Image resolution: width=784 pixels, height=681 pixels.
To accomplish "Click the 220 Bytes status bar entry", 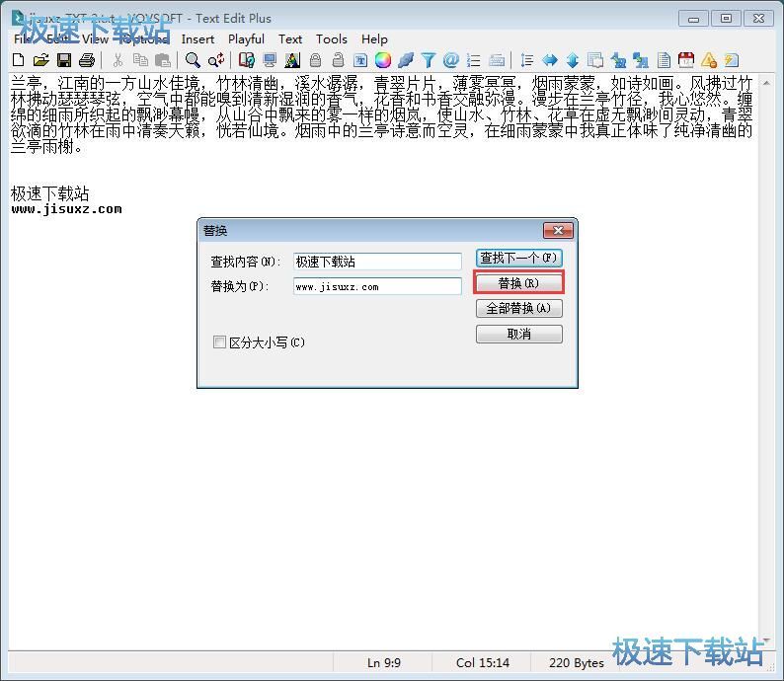I will click(x=576, y=662).
